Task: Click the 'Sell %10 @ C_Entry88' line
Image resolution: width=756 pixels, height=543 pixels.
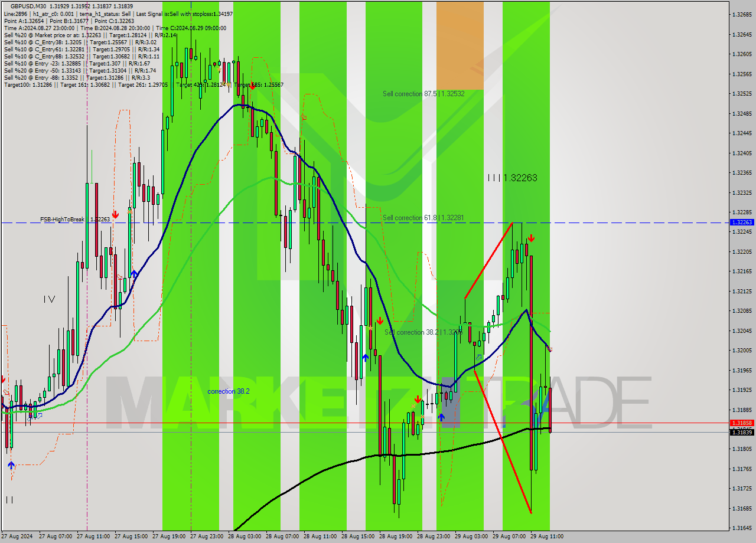Action: click(x=82, y=56)
